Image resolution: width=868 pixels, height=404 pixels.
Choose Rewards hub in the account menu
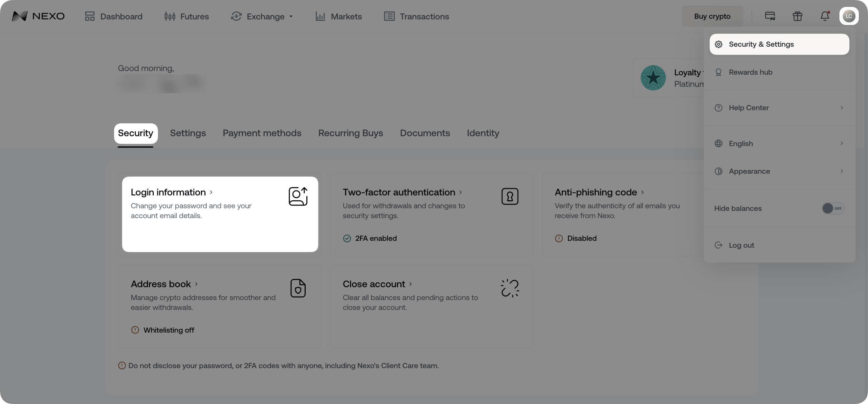(751, 72)
